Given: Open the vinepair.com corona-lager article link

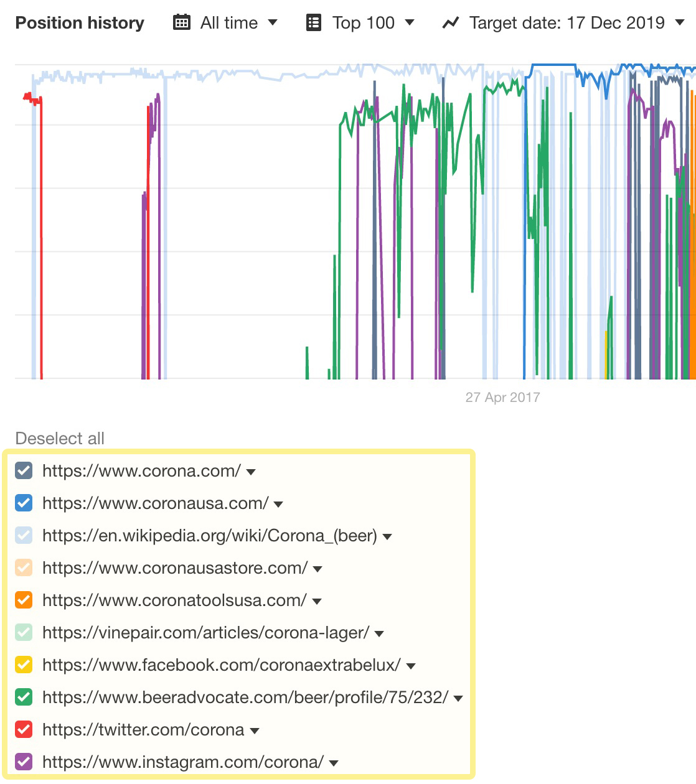Looking at the screenshot, I should coord(205,633).
